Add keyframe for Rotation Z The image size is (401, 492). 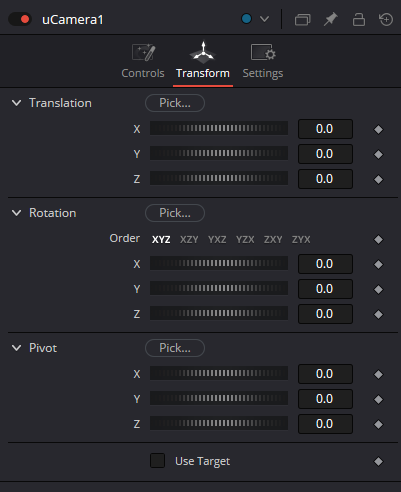point(378,314)
